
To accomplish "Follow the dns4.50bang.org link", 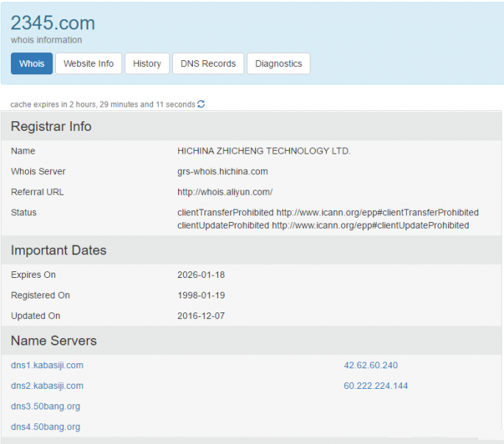I will point(46,427).
